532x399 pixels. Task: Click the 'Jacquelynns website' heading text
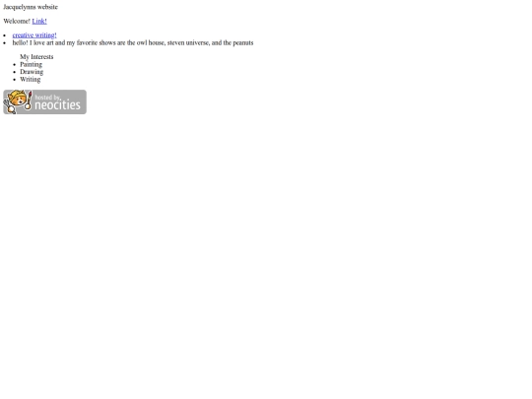coord(31,7)
